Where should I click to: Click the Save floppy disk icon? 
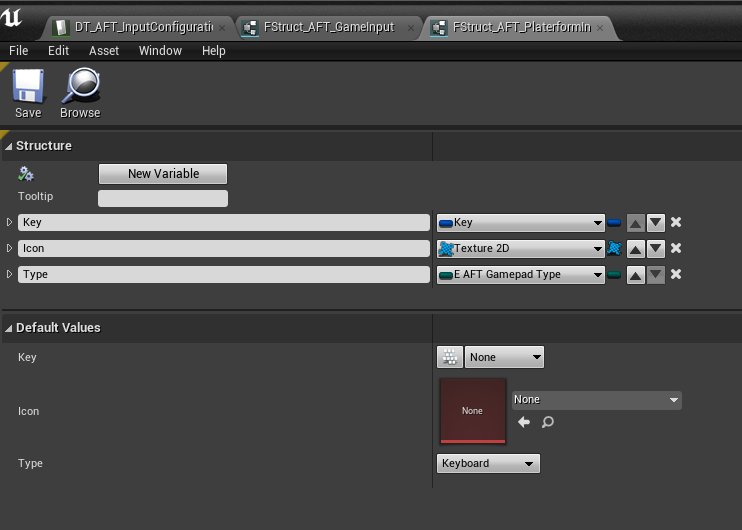coord(28,87)
